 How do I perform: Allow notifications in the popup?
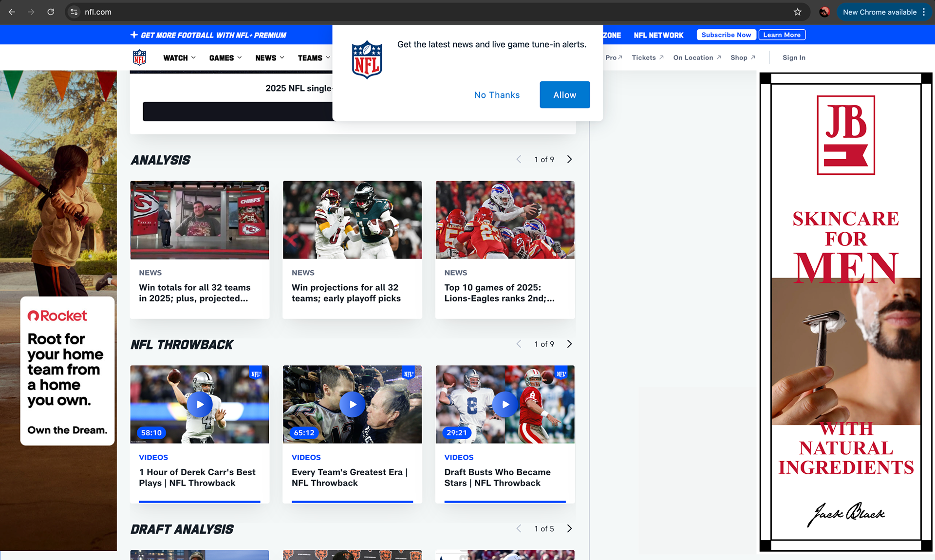564,94
